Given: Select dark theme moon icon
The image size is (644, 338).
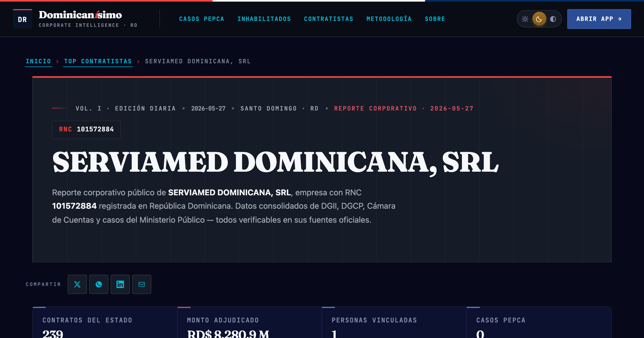Looking at the screenshot, I should click(x=539, y=19).
